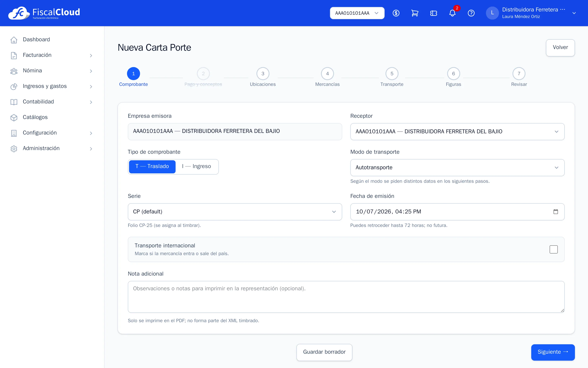Expand the account menu chevron
Screen dimensions: 588x368
click(574, 13)
